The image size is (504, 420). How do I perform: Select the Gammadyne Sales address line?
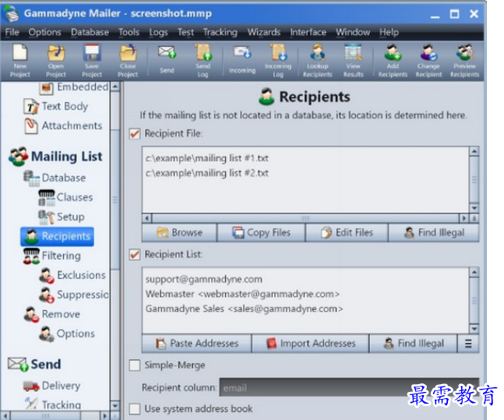point(245,309)
